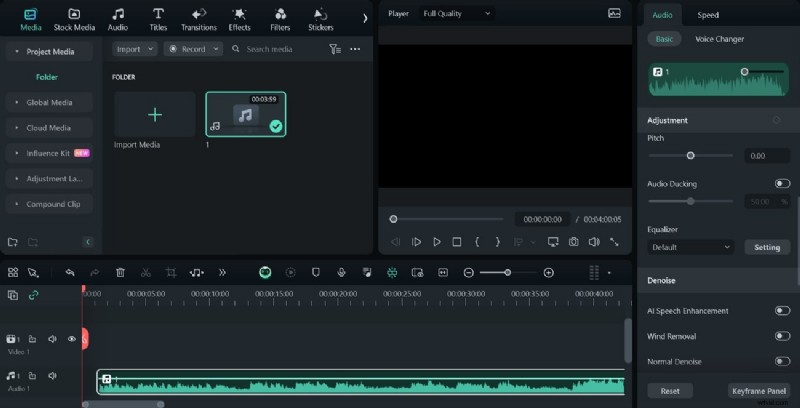Click the player progress slider
This screenshot has height=408, width=800.
tap(446, 219)
